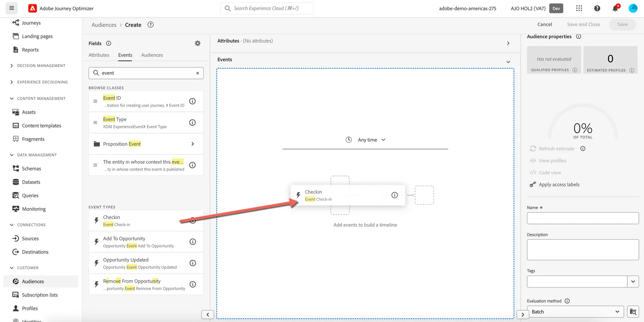Open the user profile avatar
This screenshot has height=322, width=644.
point(633,8)
